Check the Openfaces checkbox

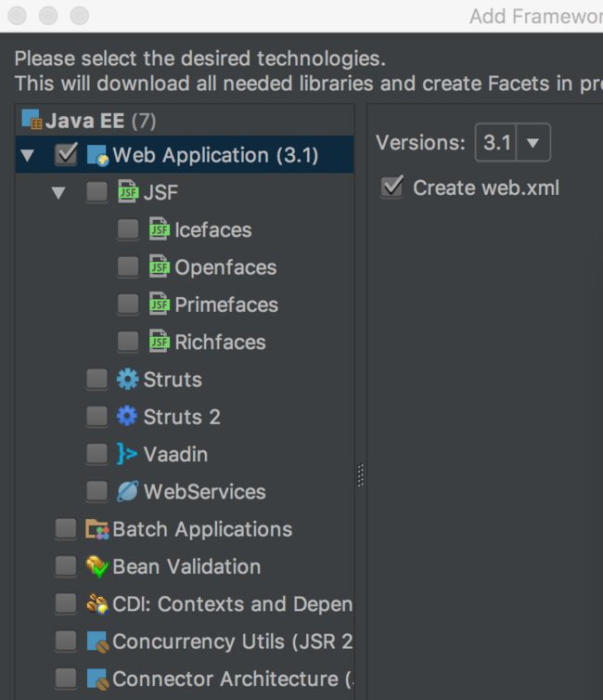(128, 266)
